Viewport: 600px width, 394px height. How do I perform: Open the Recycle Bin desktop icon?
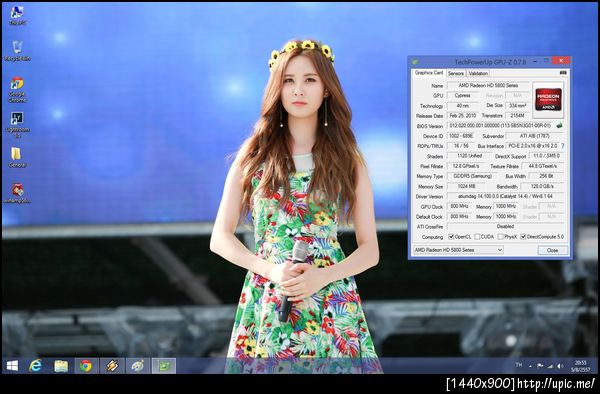pos(17,51)
